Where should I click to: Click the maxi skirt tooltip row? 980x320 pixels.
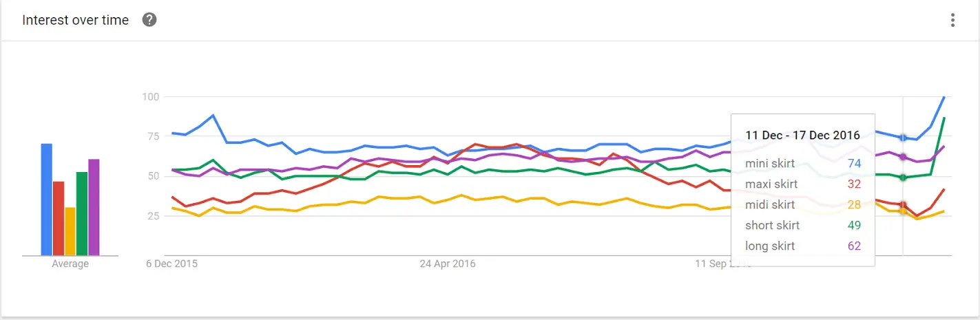point(802,184)
